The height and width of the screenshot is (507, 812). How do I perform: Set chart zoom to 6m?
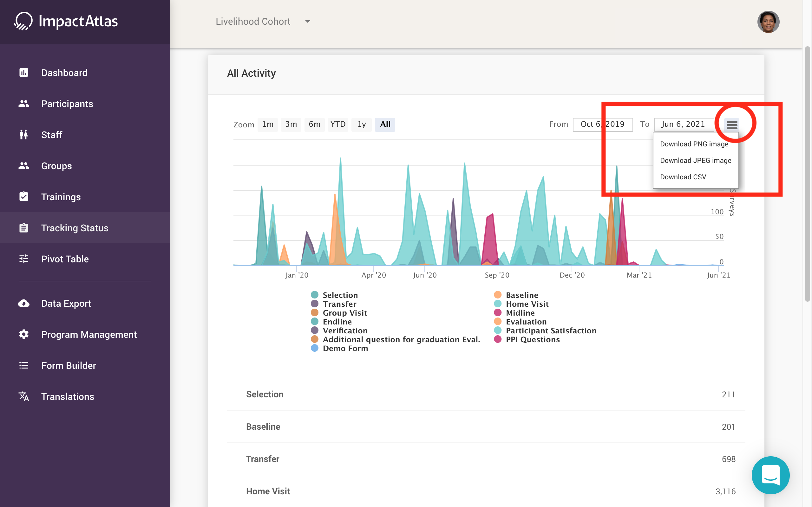pyautogui.click(x=314, y=125)
